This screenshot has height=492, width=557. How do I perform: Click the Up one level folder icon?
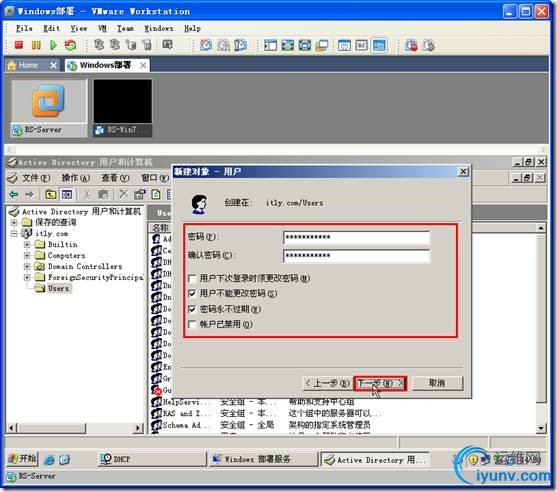[51, 194]
